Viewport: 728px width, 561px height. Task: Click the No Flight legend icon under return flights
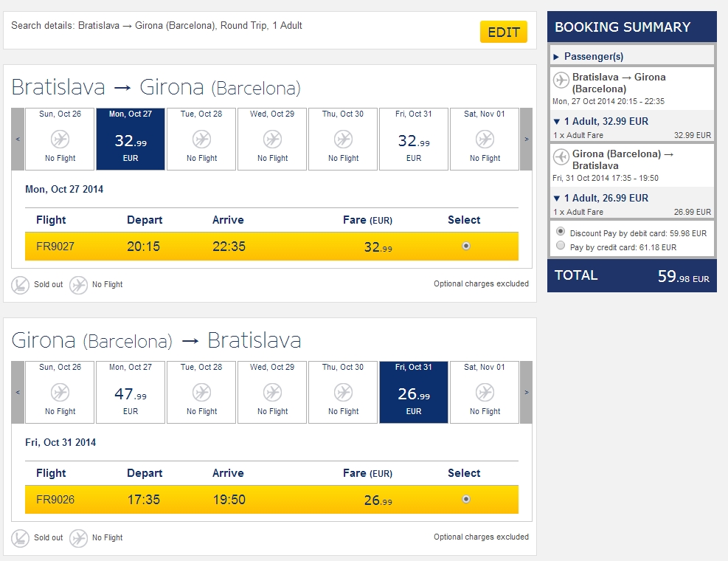pyautogui.click(x=79, y=538)
